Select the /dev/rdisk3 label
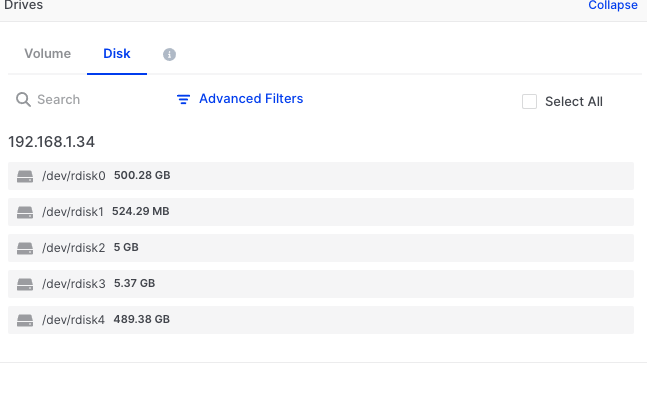 coord(73,283)
